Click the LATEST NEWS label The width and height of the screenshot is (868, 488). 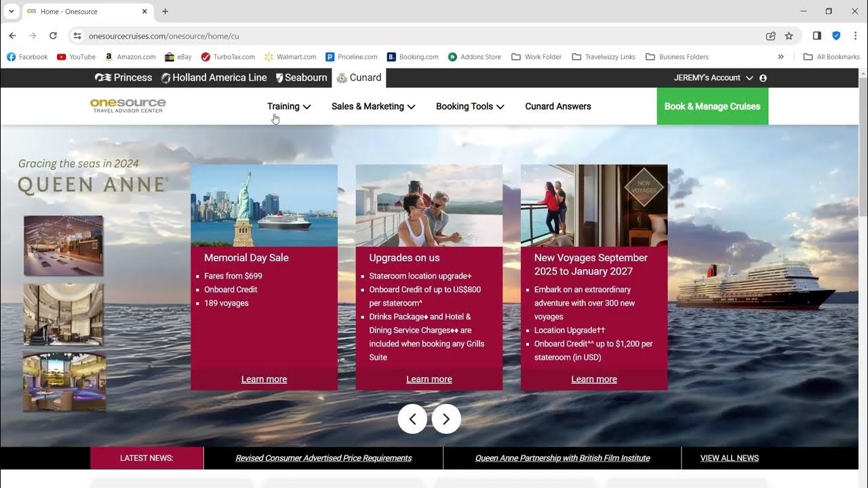[146, 458]
